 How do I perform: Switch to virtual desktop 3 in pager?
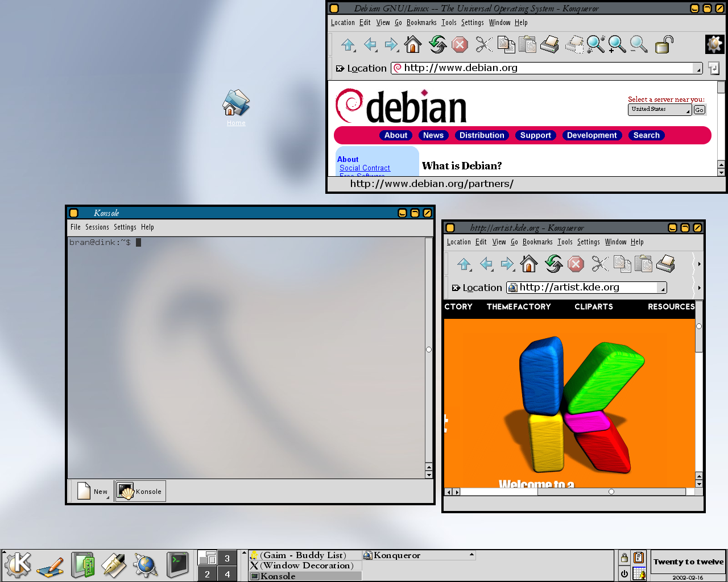pyautogui.click(x=227, y=558)
